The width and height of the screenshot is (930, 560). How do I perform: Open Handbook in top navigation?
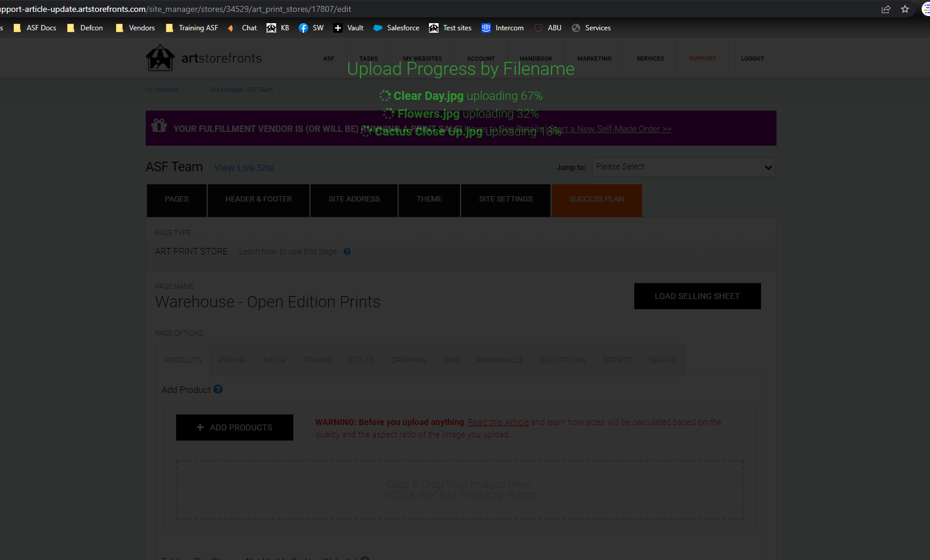pos(536,59)
